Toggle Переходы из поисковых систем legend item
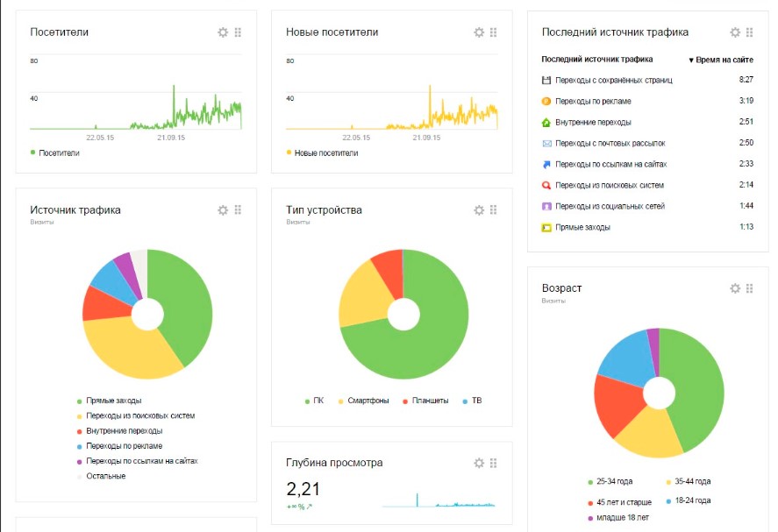The width and height of the screenshot is (778, 532). click(x=136, y=415)
